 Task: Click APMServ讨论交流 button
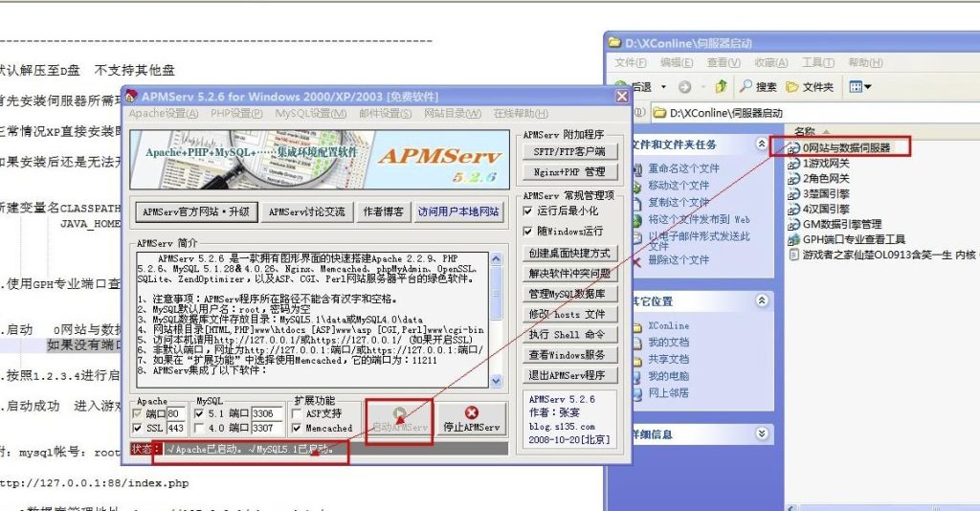(307, 211)
